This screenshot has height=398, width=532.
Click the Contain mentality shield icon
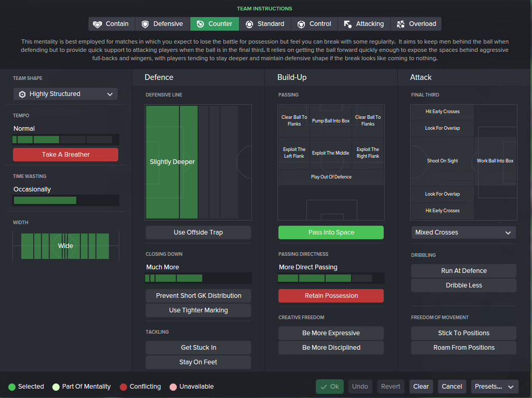click(97, 24)
